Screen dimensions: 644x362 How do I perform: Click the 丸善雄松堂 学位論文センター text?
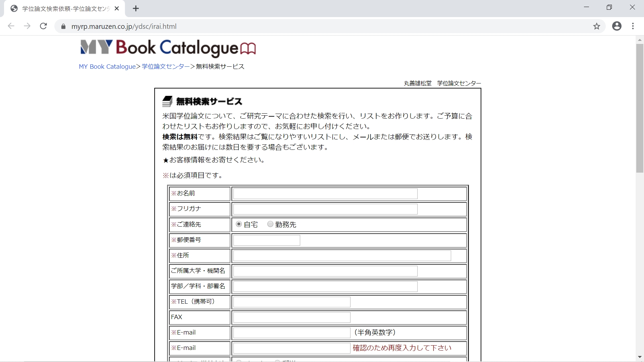(442, 83)
